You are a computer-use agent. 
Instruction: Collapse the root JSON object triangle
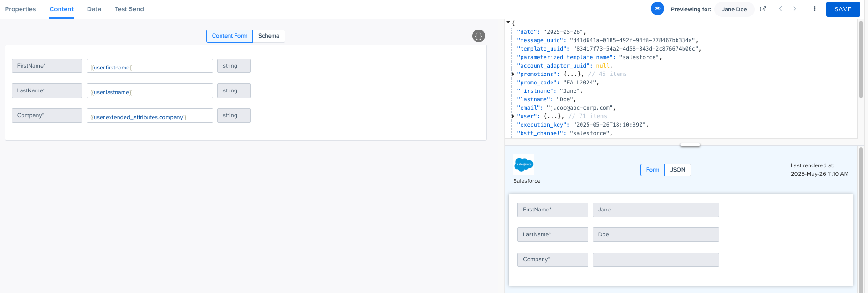(x=508, y=22)
